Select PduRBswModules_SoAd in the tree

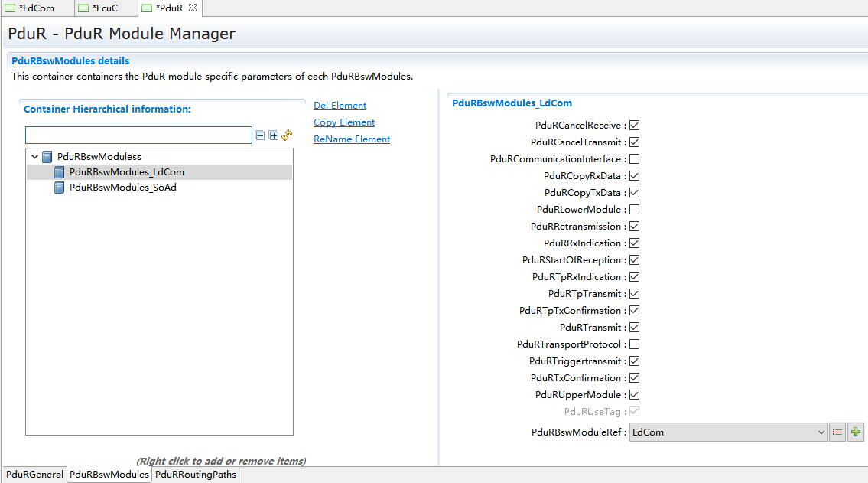(122, 188)
